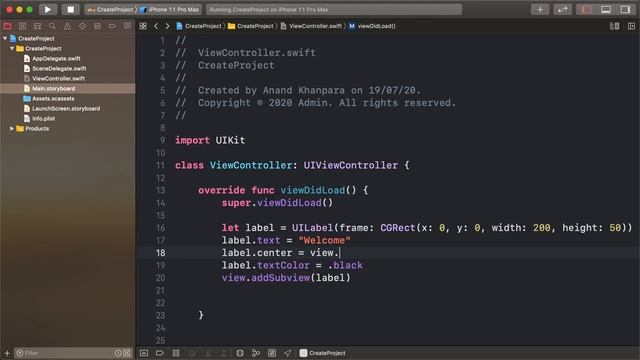
Task: Collapse the CreateProject folder group
Action: point(12,48)
